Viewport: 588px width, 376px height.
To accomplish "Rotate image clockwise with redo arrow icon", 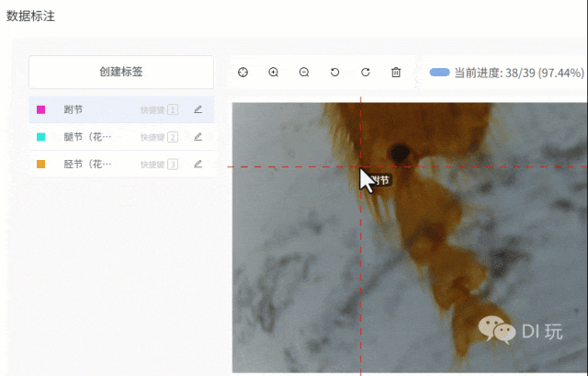I will (x=366, y=72).
